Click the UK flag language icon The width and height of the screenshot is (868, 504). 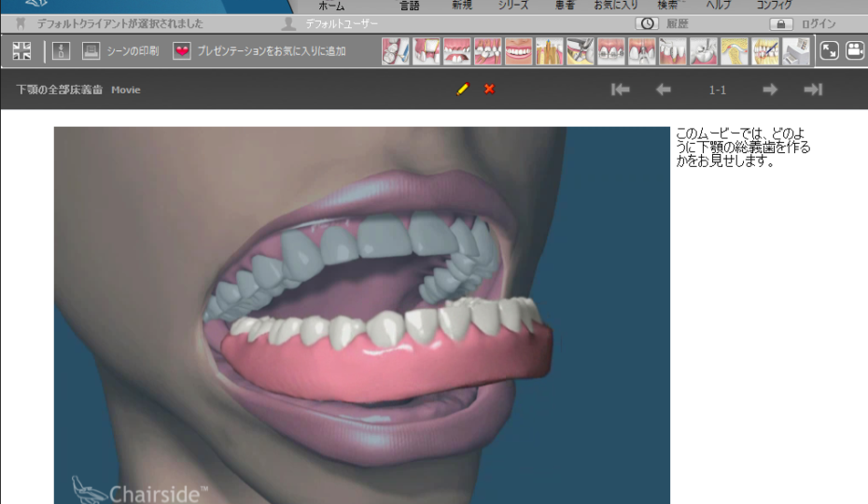tap(21, 51)
